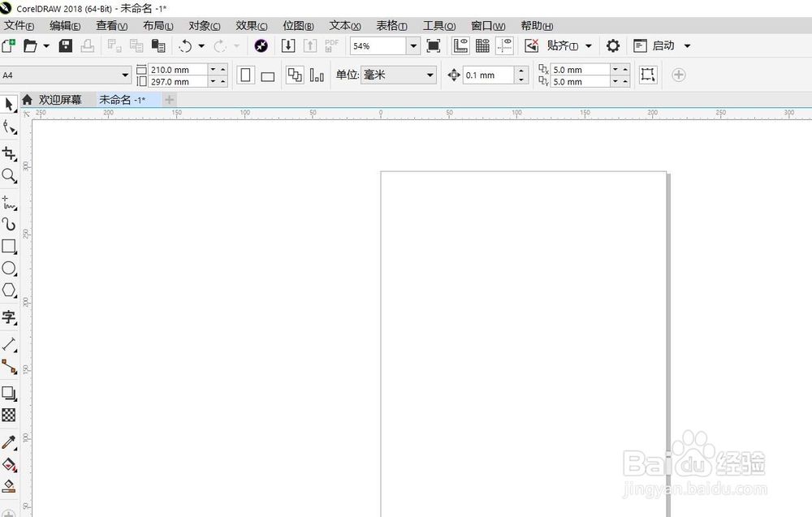Open the 文件 menu

tap(19, 25)
